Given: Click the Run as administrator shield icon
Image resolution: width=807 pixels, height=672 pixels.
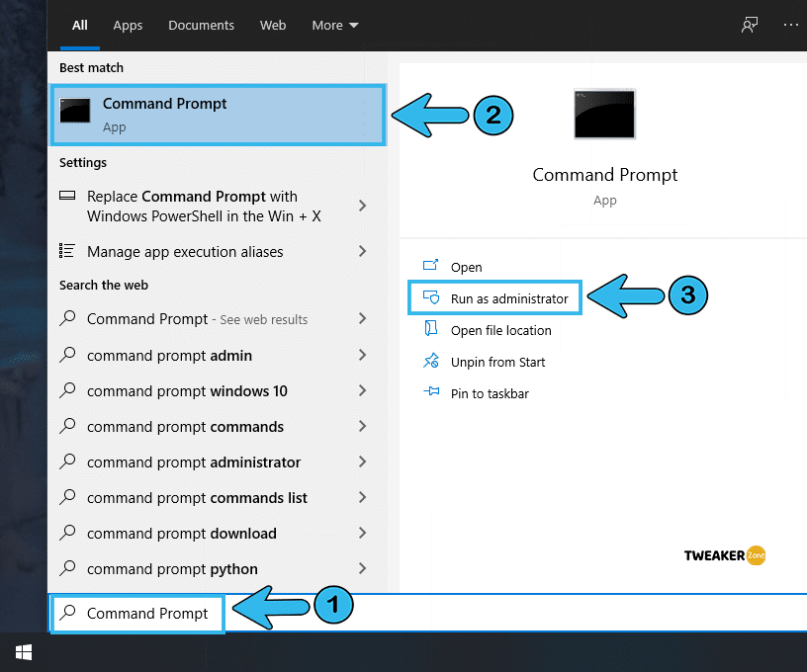Looking at the screenshot, I should point(431,297).
